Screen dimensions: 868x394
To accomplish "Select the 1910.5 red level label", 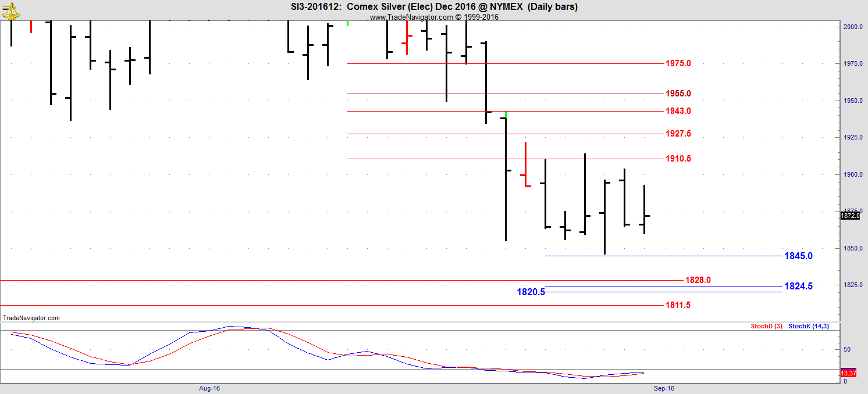I will coord(678,159).
